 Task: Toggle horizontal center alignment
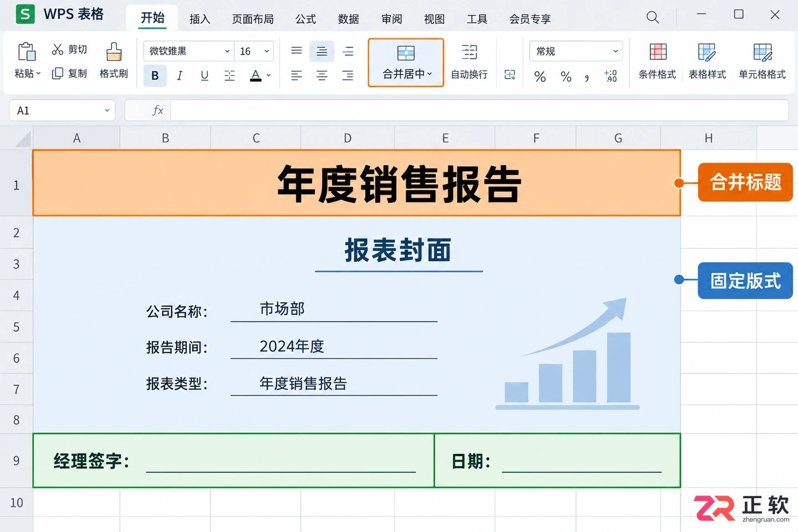click(x=322, y=75)
